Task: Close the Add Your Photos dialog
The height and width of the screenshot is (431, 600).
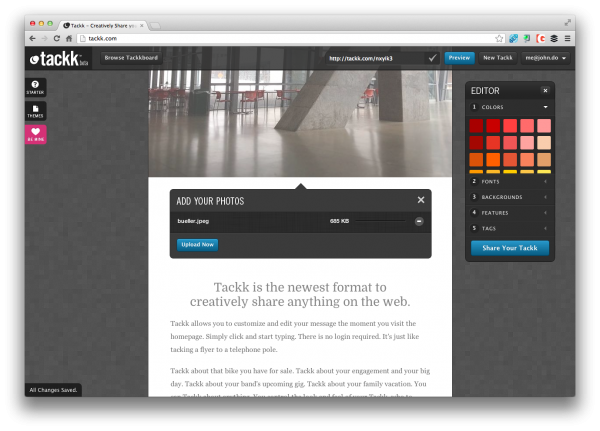Action: click(421, 200)
